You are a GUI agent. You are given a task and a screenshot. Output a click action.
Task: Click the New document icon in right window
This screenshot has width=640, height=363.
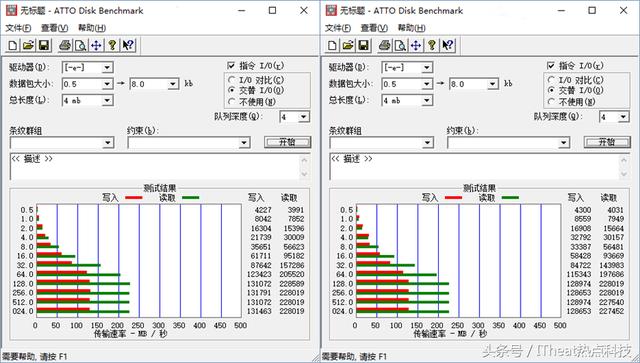point(332,45)
